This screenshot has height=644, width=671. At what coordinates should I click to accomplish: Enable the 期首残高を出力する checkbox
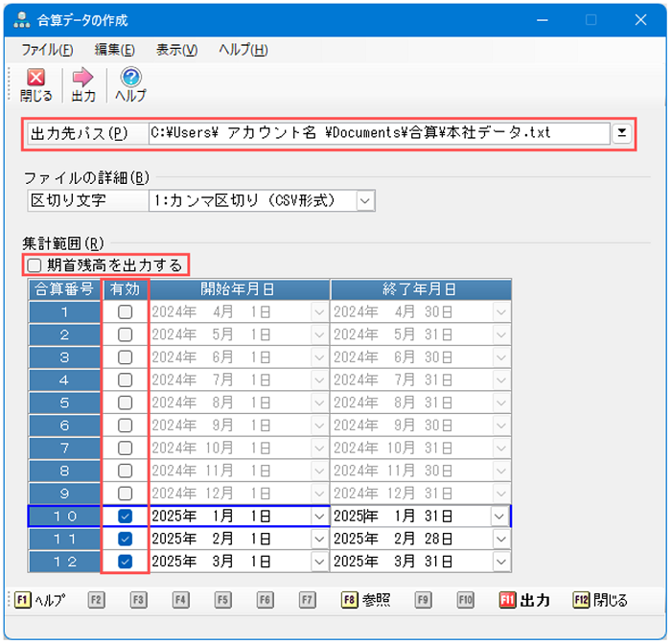(35, 264)
